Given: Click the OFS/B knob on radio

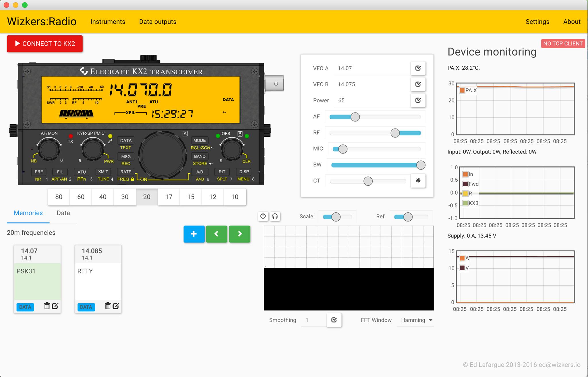Looking at the screenshot, I should click(231, 149).
